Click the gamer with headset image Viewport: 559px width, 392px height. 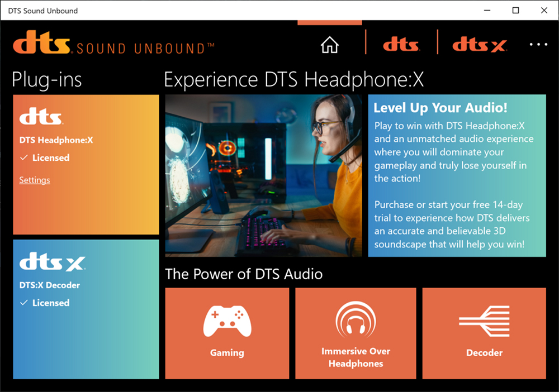pos(263,175)
